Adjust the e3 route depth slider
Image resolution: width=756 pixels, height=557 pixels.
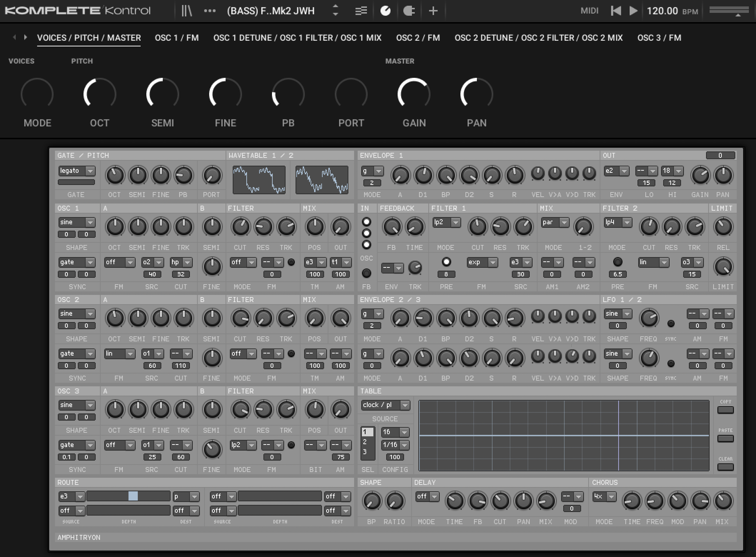(x=128, y=496)
